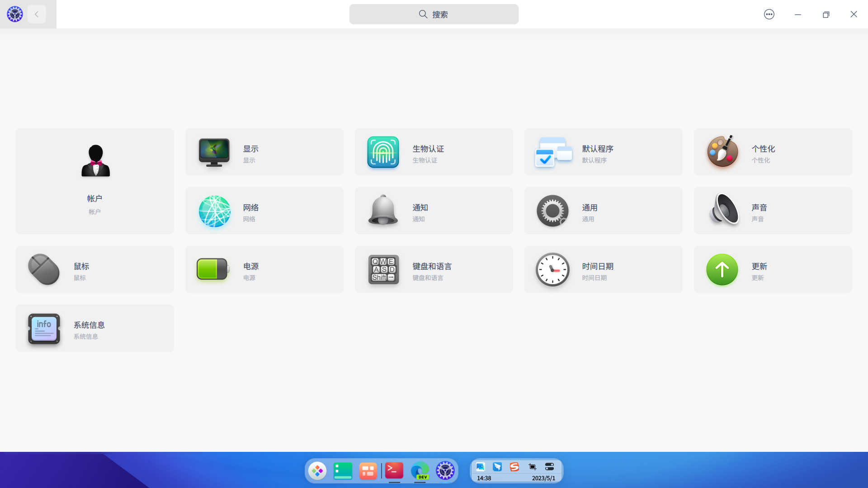The image size is (868, 488).
Task: Click the Personalization (个性化) palette icon
Action: 722,152
